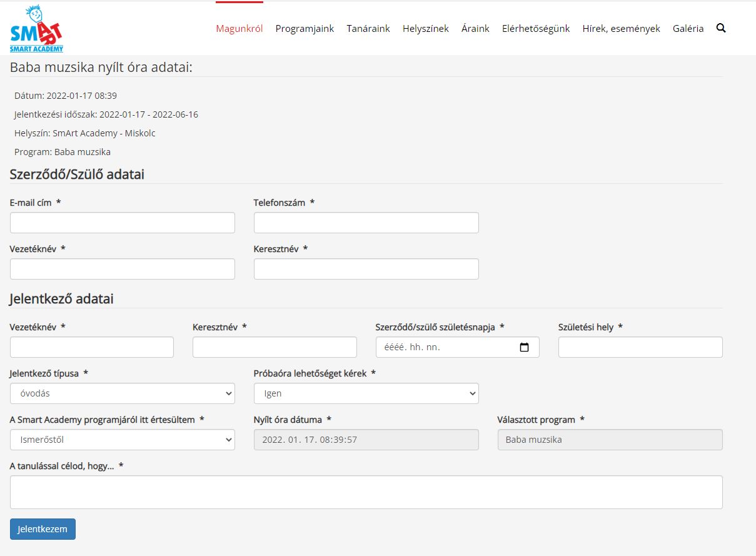Open Elérhetőségünk from the navbar
This screenshot has height=556, width=756.
point(536,29)
